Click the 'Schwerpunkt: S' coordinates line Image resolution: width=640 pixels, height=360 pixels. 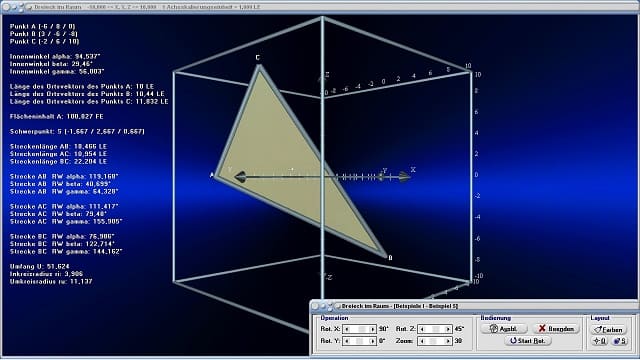(x=77, y=131)
